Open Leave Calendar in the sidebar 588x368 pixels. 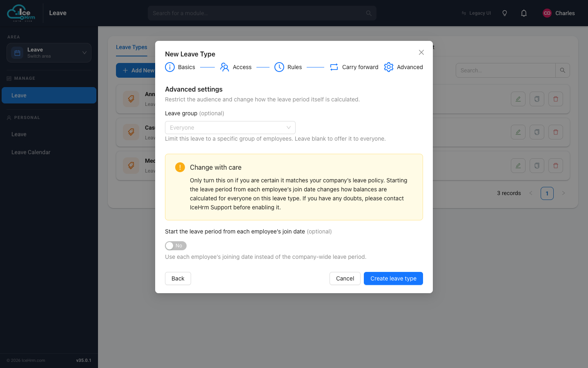pyautogui.click(x=31, y=152)
